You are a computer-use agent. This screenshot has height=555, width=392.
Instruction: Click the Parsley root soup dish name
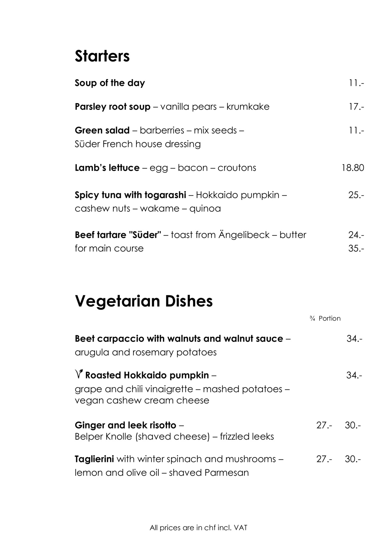113,107
